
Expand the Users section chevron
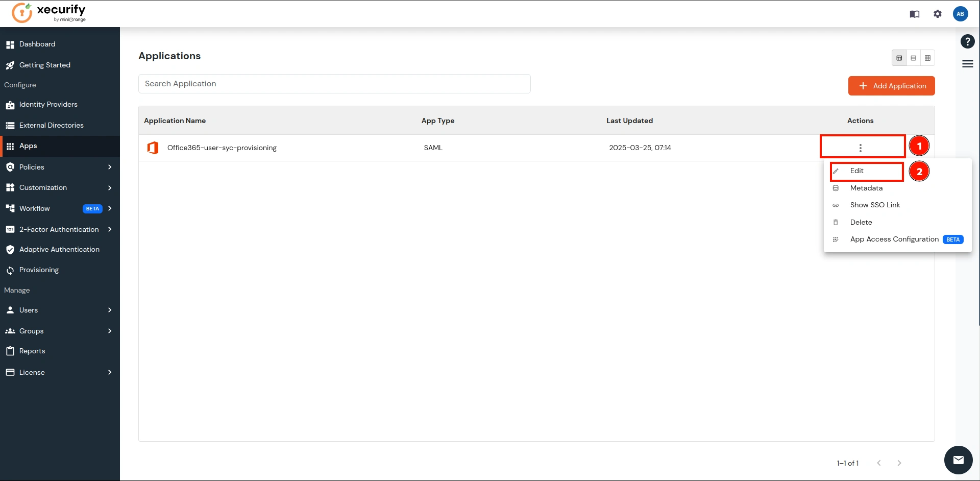[x=110, y=310]
